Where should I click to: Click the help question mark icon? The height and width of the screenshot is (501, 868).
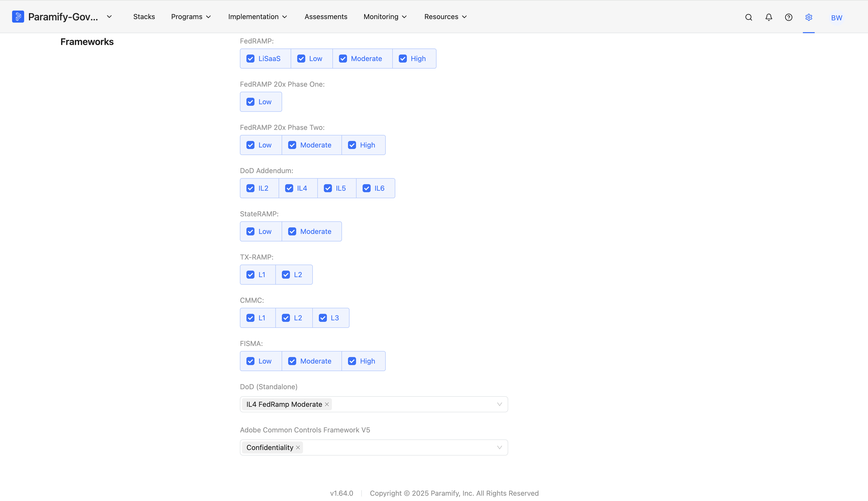(789, 17)
